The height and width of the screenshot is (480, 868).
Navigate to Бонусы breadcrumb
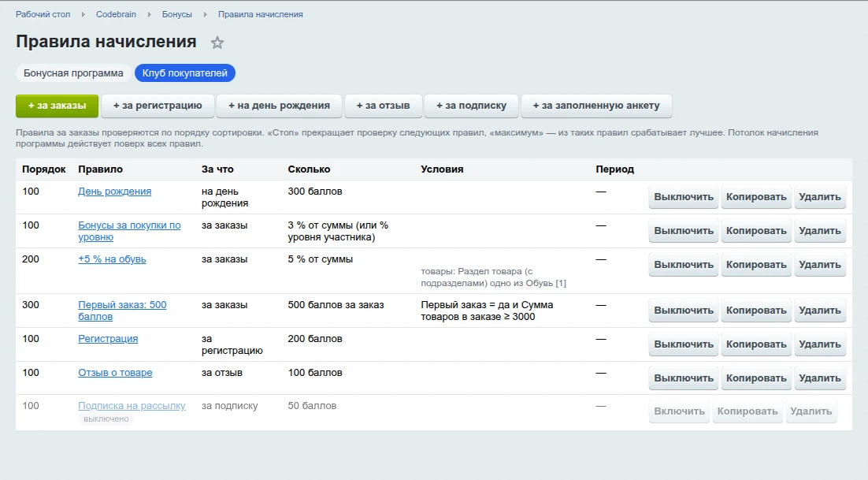[x=177, y=14]
